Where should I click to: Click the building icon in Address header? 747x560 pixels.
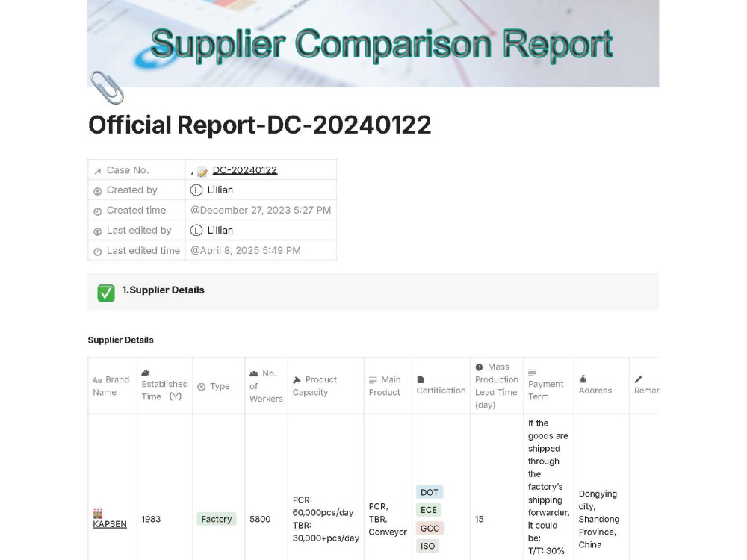[x=583, y=379]
